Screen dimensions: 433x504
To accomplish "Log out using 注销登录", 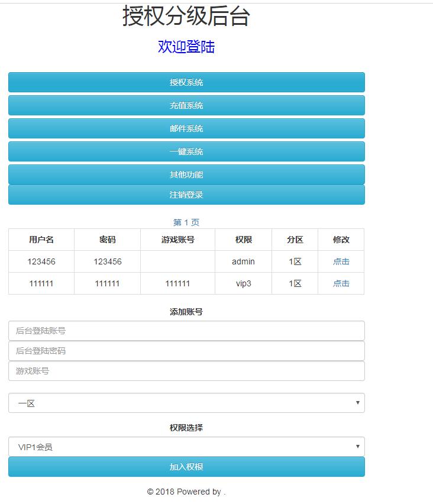I will (x=186, y=195).
